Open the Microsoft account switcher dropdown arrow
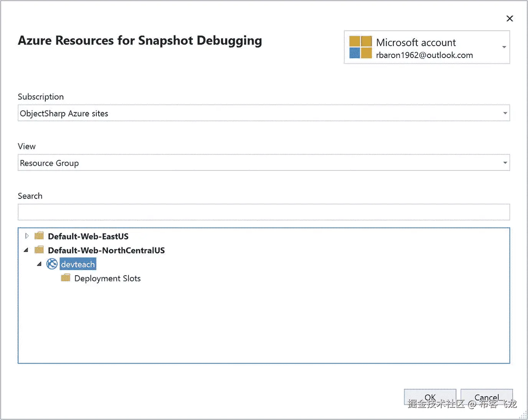The image size is (528, 420). coord(504,47)
